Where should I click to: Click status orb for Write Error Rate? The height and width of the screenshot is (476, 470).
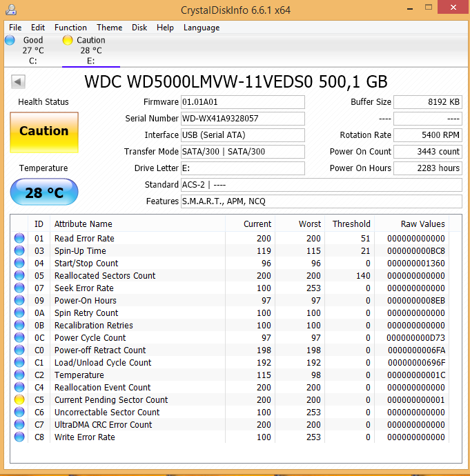point(19,437)
